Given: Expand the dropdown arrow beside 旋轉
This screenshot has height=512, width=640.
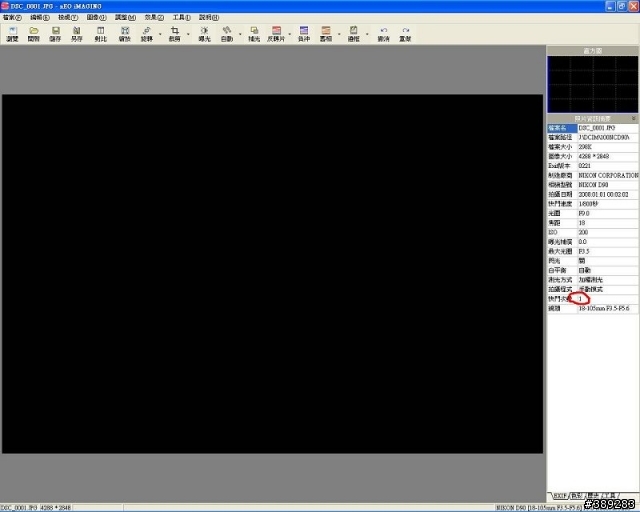Looking at the screenshot, I should click(x=160, y=34).
